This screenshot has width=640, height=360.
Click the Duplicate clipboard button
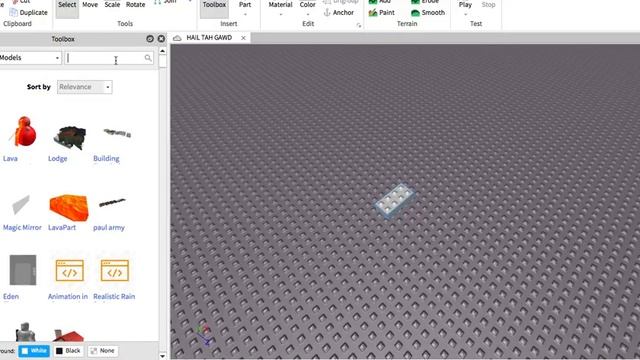pos(28,13)
